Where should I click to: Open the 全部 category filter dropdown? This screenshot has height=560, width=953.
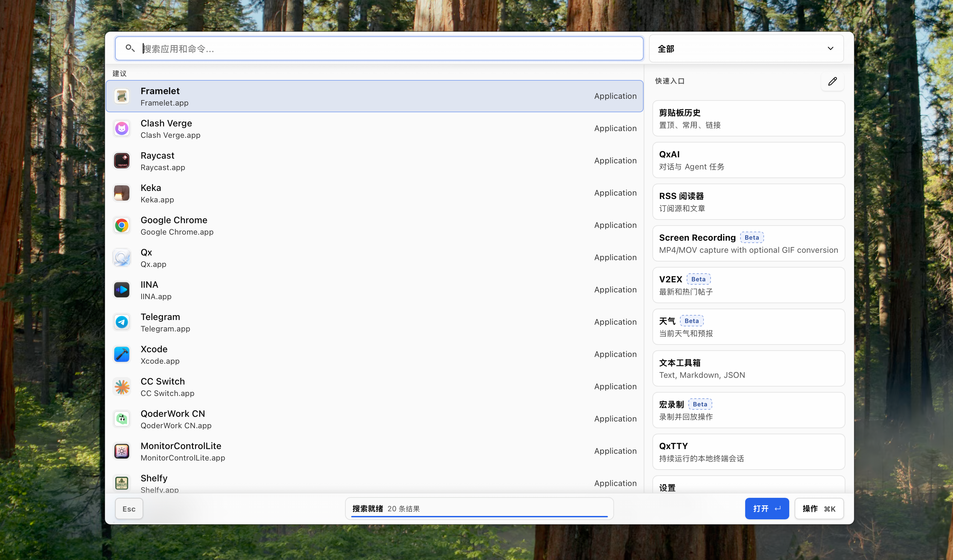(746, 49)
